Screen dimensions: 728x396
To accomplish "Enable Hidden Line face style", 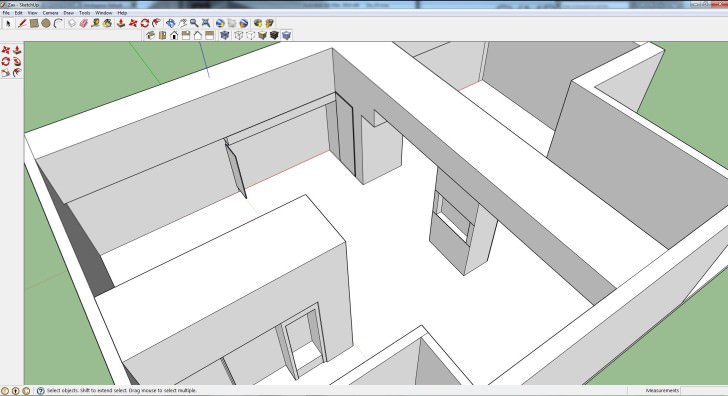I will [x=250, y=35].
